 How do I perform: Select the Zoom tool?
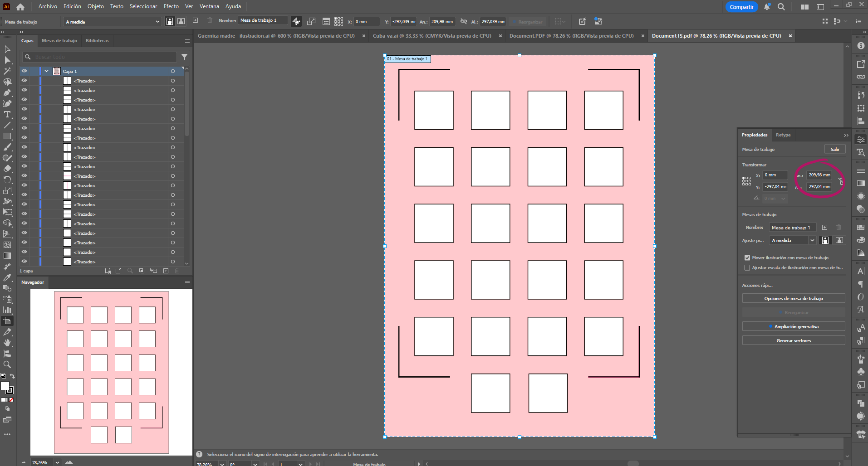[7, 364]
